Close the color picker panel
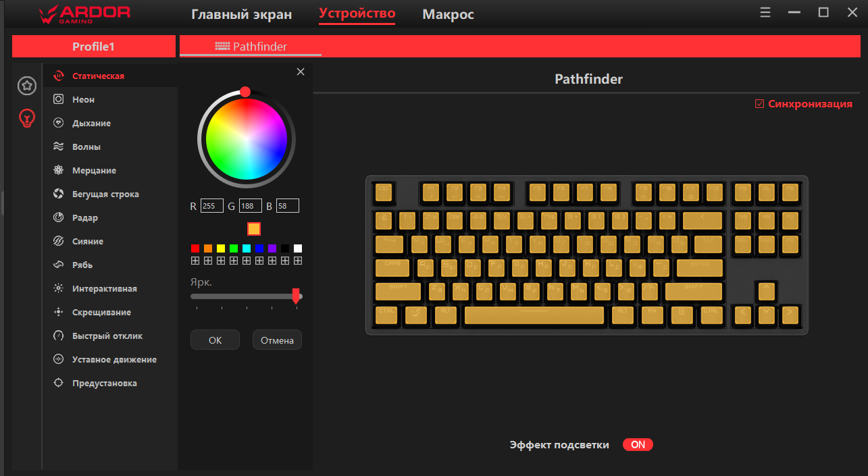Viewport: 868px width, 476px height. coord(301,72)
